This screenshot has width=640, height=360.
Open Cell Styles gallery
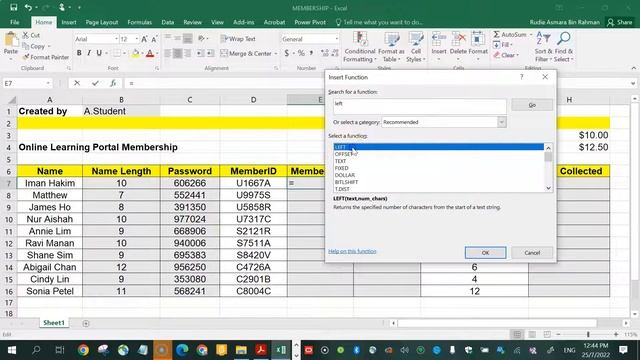[x=416, y=47]
